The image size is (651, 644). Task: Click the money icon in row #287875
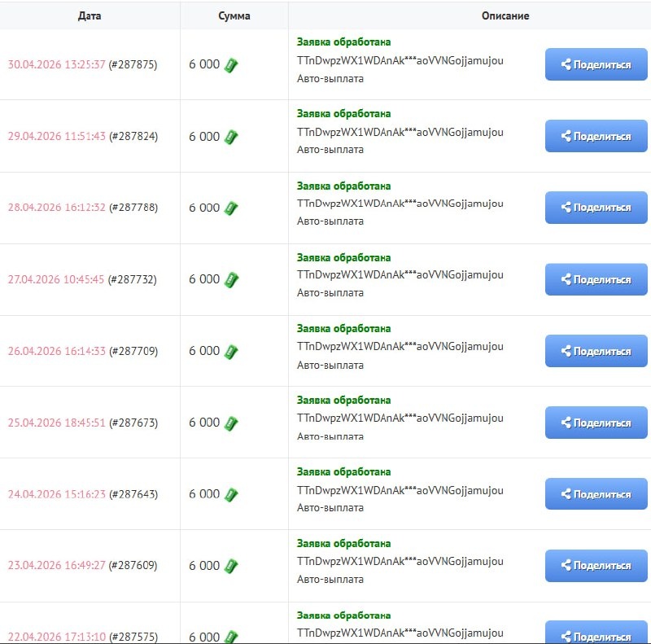tap(231, 65)
